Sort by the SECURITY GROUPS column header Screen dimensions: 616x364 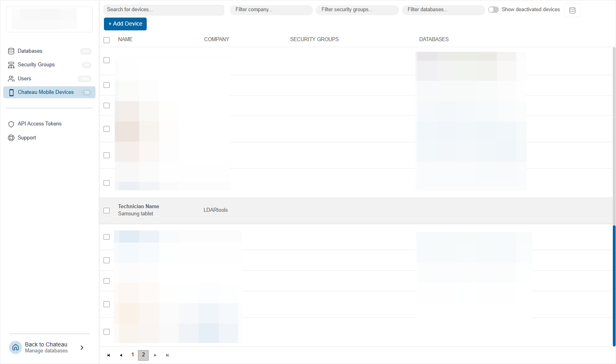tap(314, 40)
